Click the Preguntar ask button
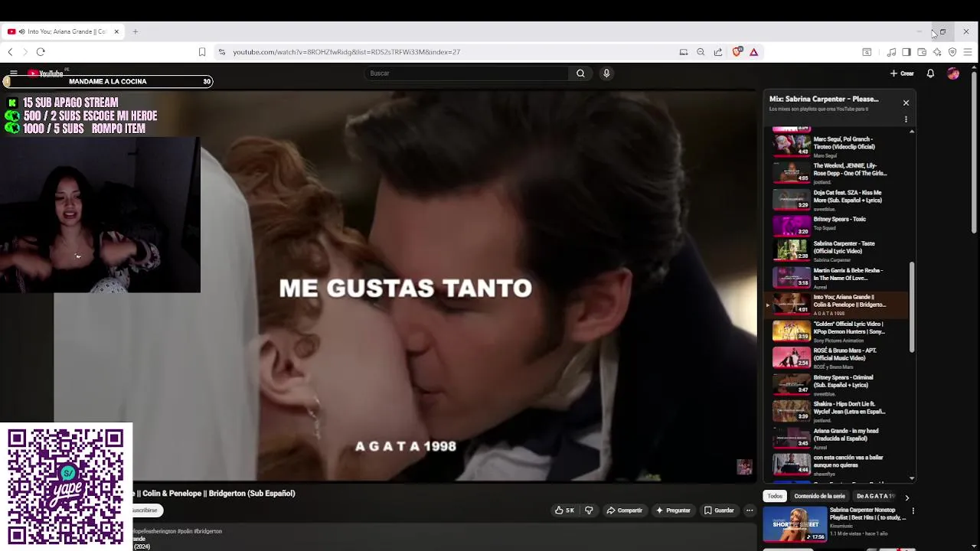Image resolution: width=980 pixels, height=551 pixels. 673,510
